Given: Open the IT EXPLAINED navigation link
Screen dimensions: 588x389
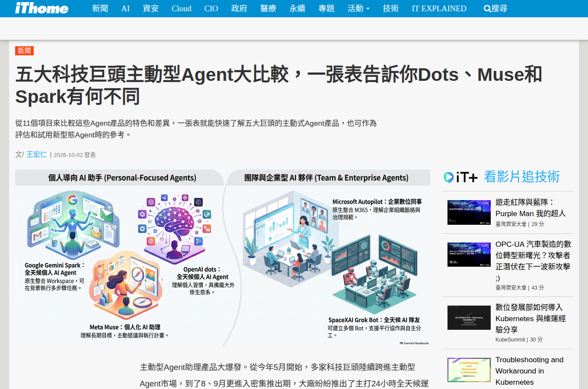Looking at the screenshot, I should pos(439,8).
